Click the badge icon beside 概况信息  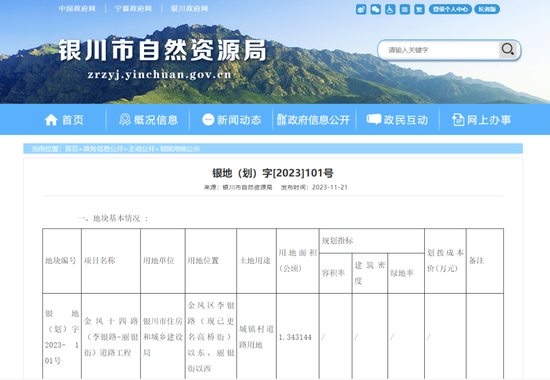pos(125,120)
